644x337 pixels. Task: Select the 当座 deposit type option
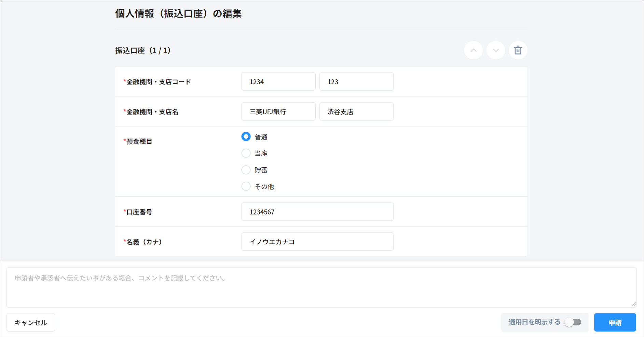coord(246,153)
